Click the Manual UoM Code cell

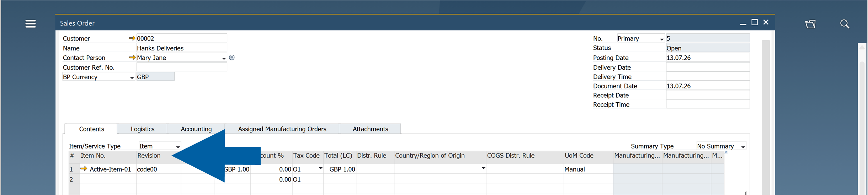coord(589,169)
